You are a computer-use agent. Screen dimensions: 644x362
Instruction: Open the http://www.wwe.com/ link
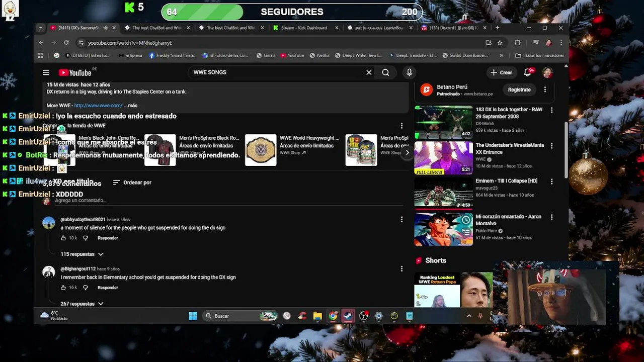(x=98, y=106)
